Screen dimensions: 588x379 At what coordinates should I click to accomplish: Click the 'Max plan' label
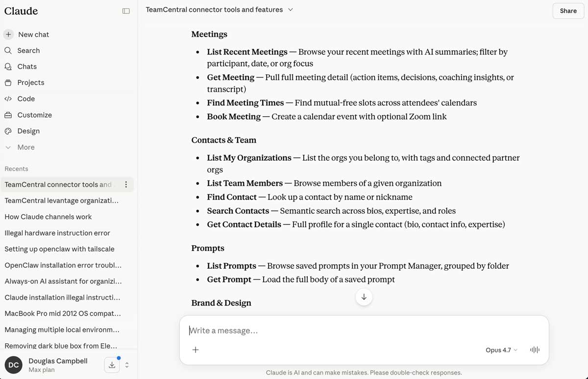click(x=42, y=370)
